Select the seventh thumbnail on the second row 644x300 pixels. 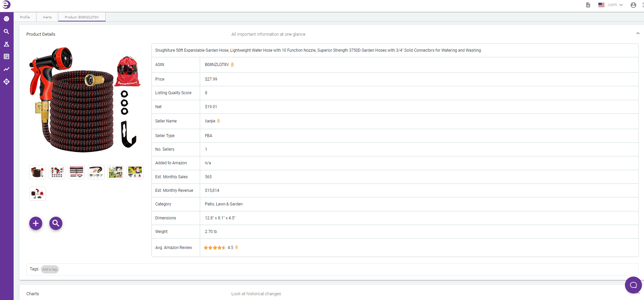tap(37, 194)
